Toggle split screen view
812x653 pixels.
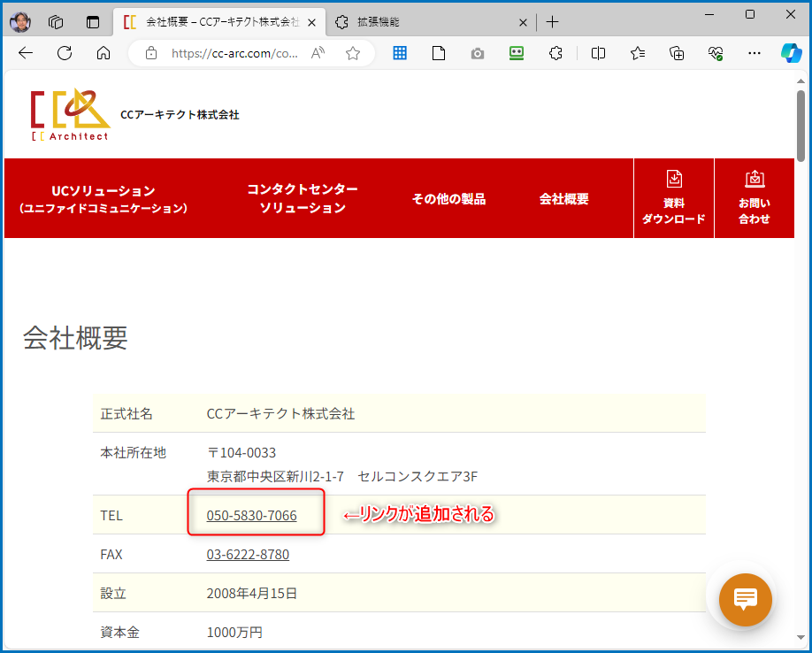(x=598, y=53)
